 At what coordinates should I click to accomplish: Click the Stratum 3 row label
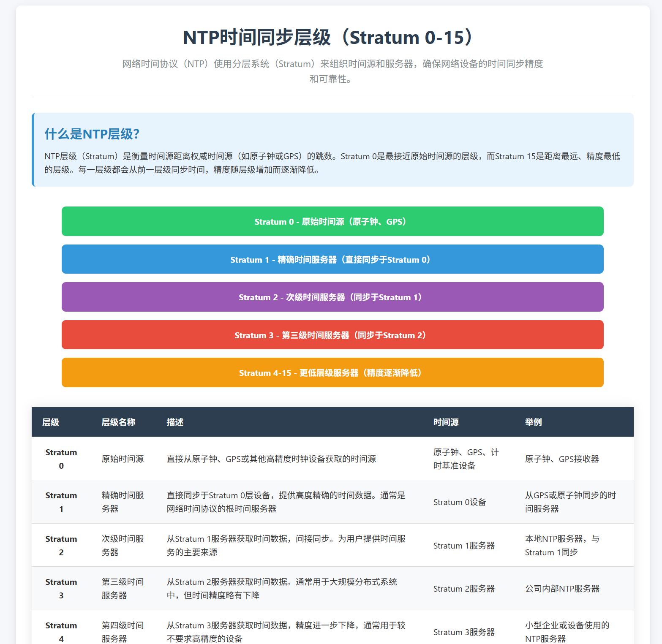tap(61, 588)
